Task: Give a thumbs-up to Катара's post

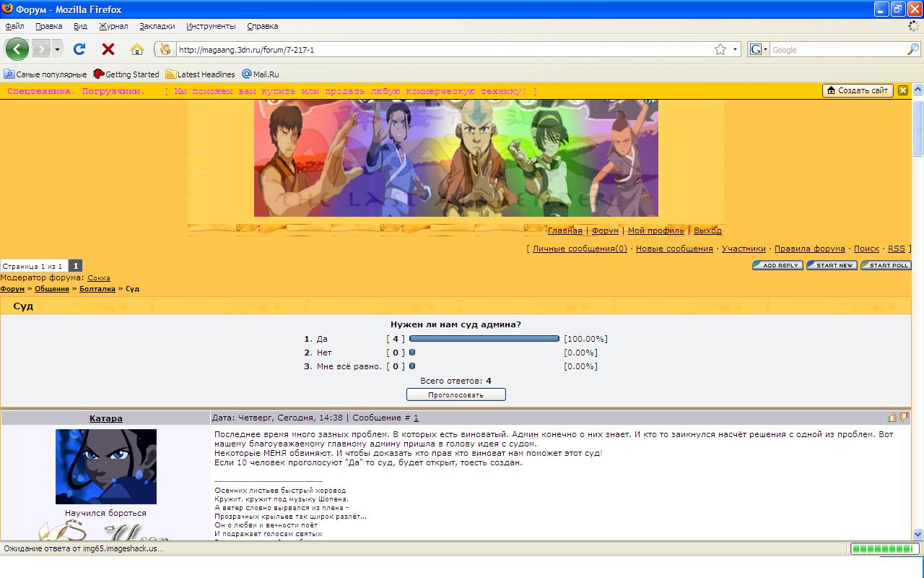Action: pos(892,417)
